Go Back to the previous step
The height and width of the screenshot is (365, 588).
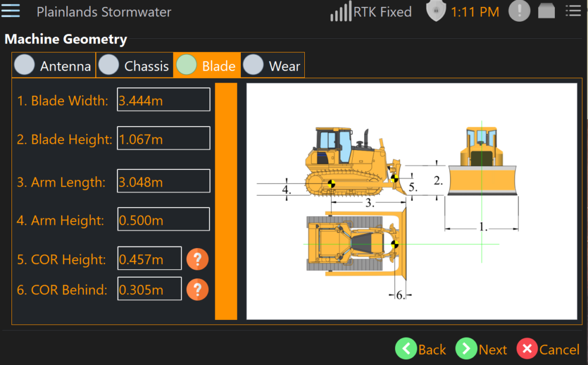[421, 349]
